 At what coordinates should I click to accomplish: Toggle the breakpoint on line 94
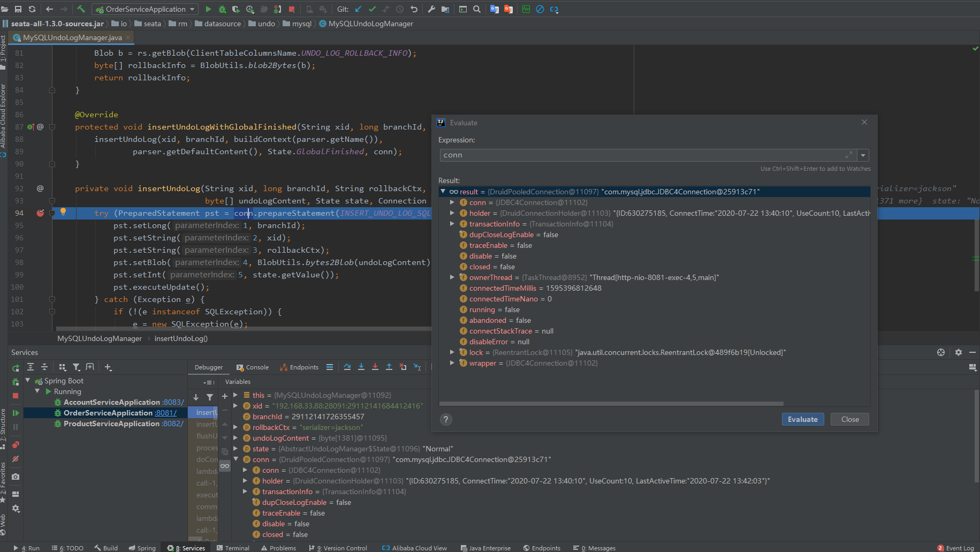pyautogui.click(x=40, y=213)
